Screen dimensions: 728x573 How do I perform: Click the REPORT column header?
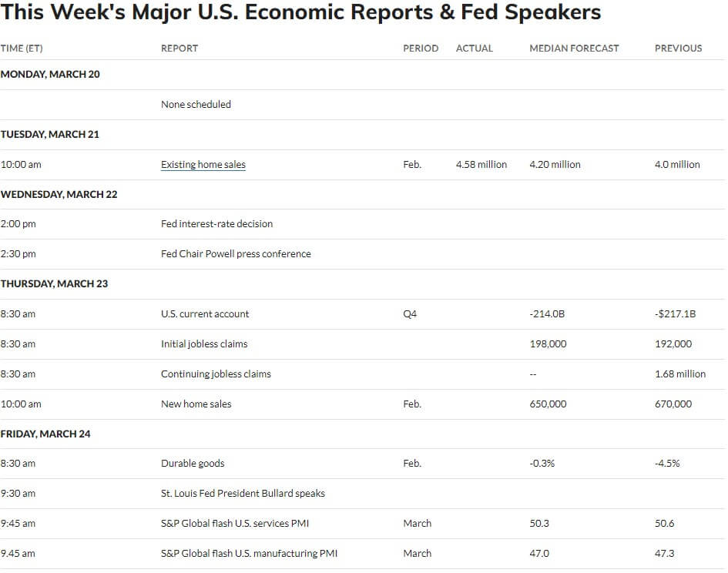pyautogui.click(x=179, y=49)
